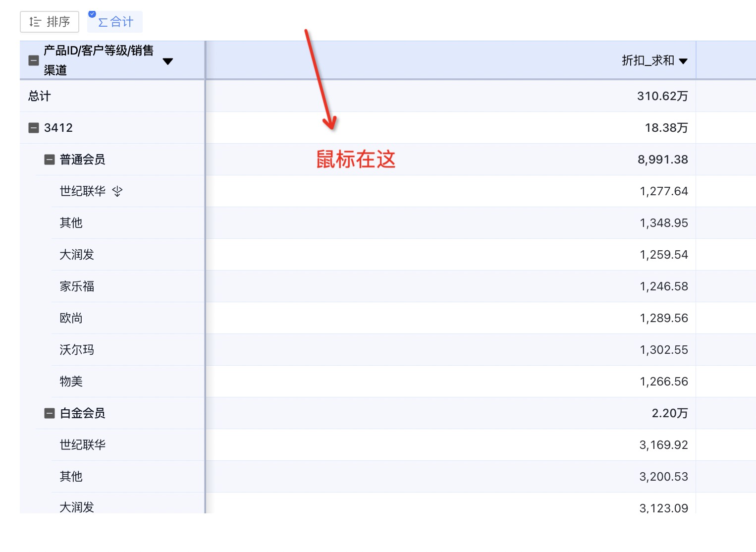Click the sort icon inside the 排序 button
Screen dimensions: 756x552
point(35,22)
